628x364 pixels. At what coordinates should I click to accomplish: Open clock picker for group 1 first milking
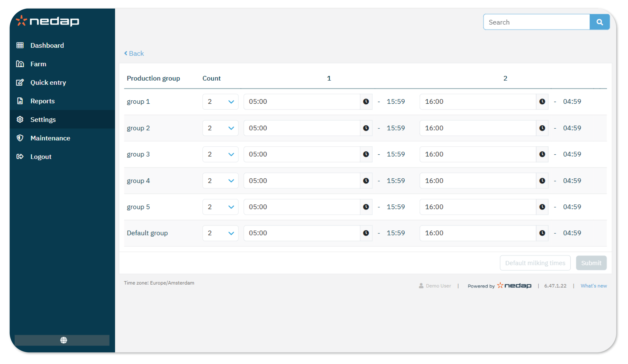(366, 102)
